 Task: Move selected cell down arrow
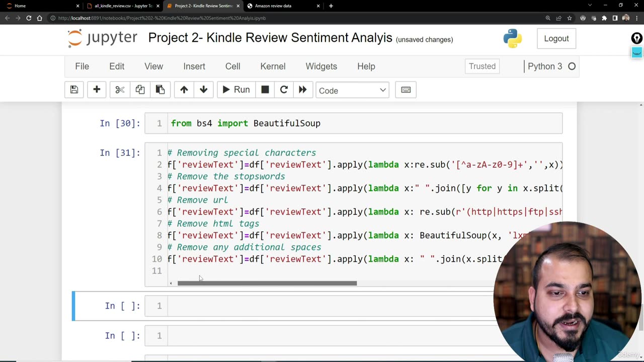[x=203, y=90]
